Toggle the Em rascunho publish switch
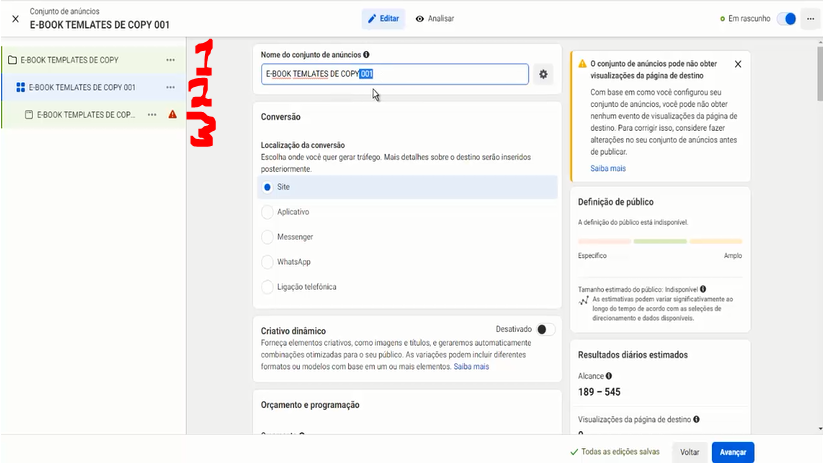 click(x=786, y=19)
